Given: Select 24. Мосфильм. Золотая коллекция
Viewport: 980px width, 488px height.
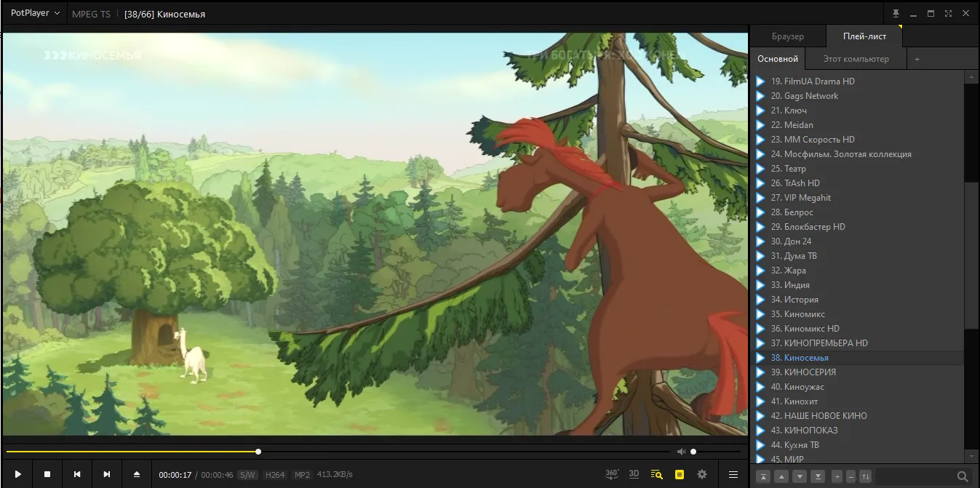Looking at the screenshot, I should pos(857,154).
